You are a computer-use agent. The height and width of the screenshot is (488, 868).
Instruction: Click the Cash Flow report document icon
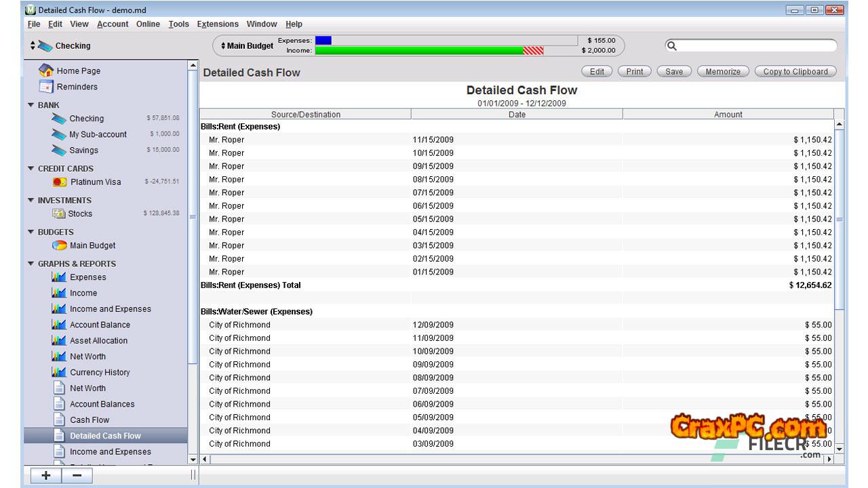coord(59,420)
